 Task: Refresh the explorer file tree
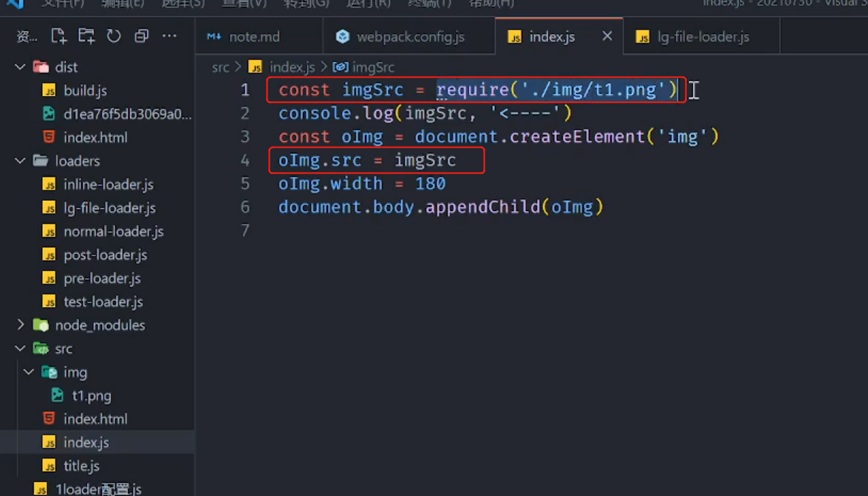click(x=114, y=36)
